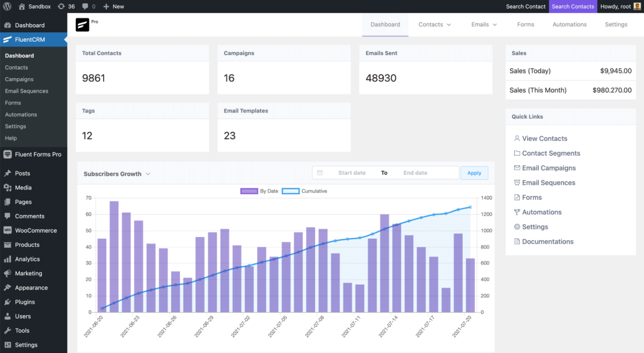Expand the Contacts dropdown in the top nav
Image resolution: width=644 pixels, height=353 pixels.
coord(434,24)
